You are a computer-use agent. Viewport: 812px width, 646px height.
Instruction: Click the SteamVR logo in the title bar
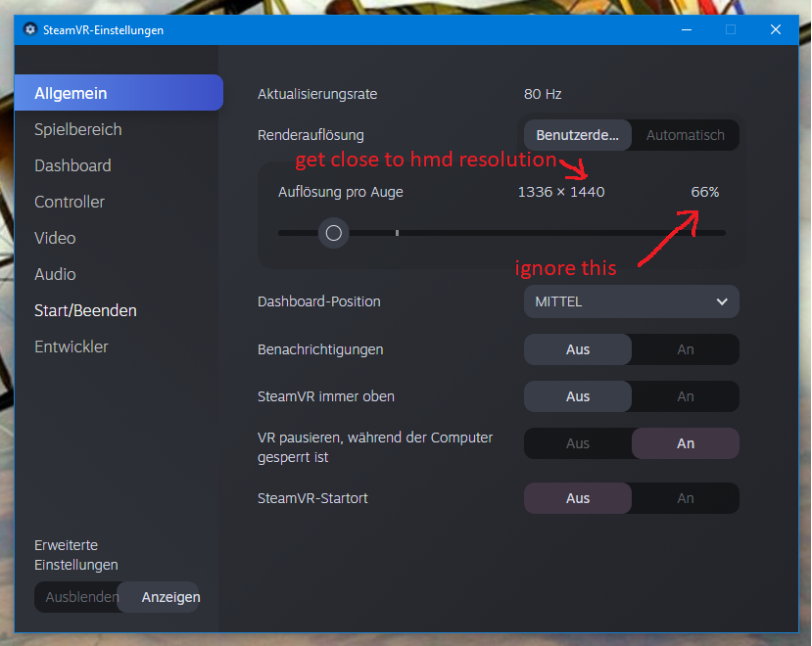click(x=29, y=29)
